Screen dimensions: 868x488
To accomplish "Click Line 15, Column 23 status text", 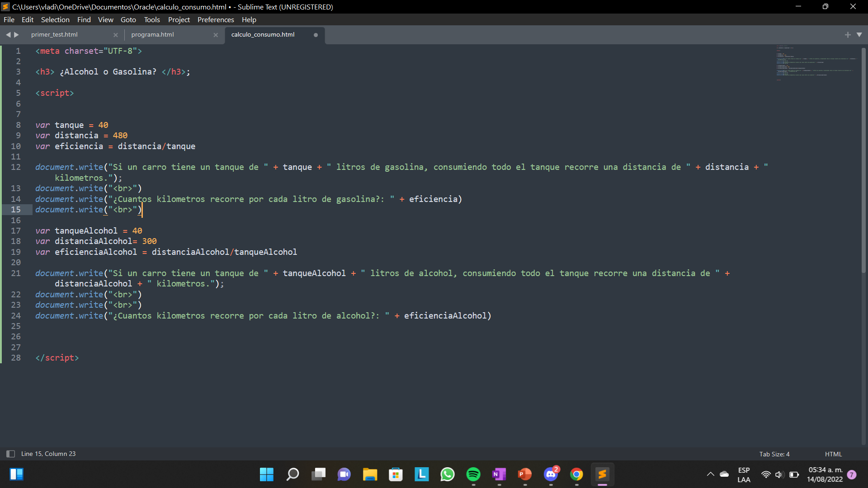I will point(48,454).
